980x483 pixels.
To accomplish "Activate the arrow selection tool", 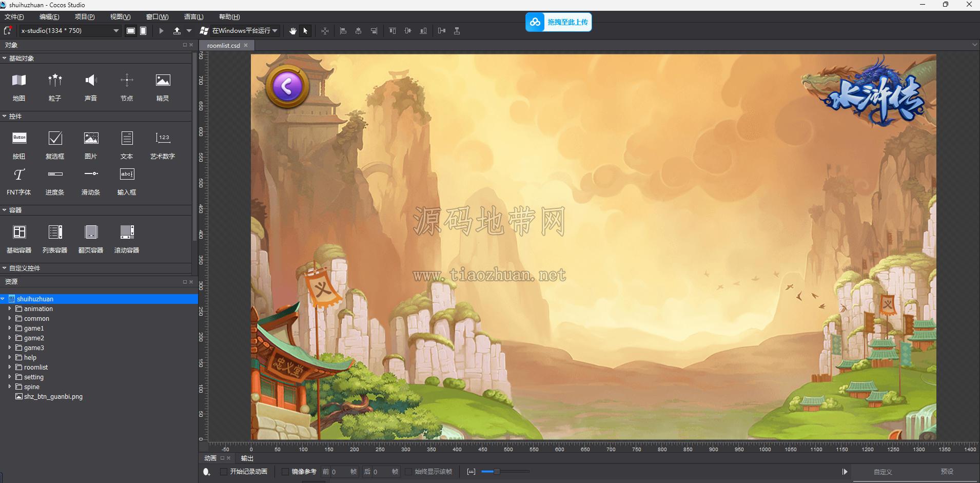I will pyautogui.click(x=306, y=31).
